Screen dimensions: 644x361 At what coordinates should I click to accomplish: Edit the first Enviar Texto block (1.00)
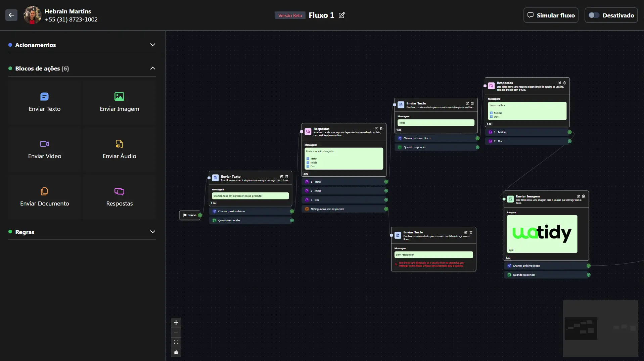[282, 176]
